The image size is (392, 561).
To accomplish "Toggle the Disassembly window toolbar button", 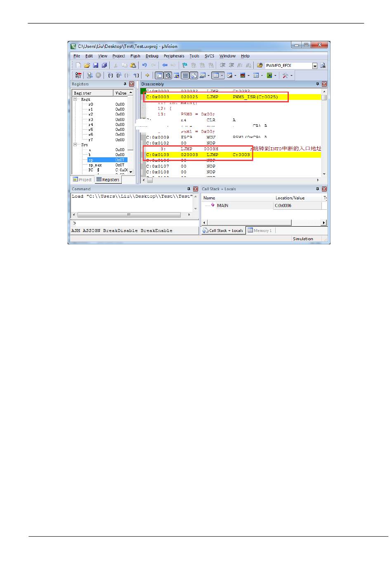I will tap(168, 75).
